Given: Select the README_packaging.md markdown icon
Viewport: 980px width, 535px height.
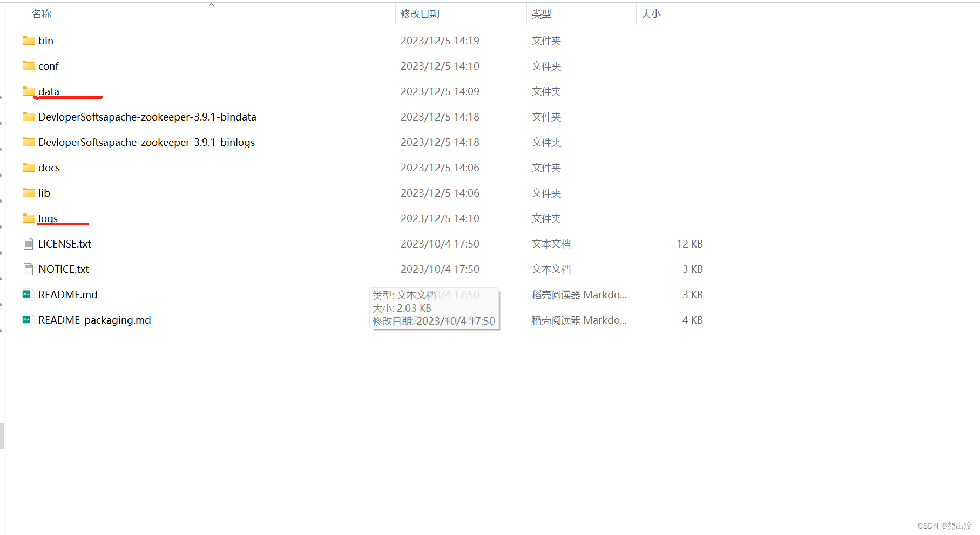Looking at the screenshot, I should pyautogui.click(x=28, y=320).
